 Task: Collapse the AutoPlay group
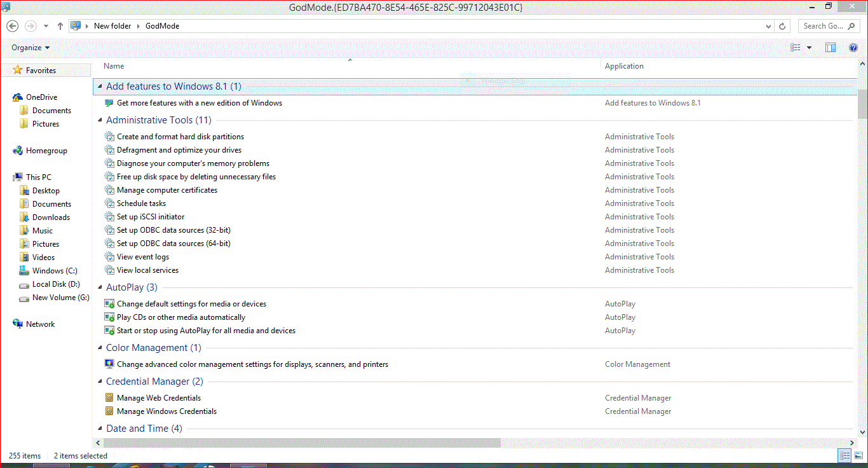point(100,287)
